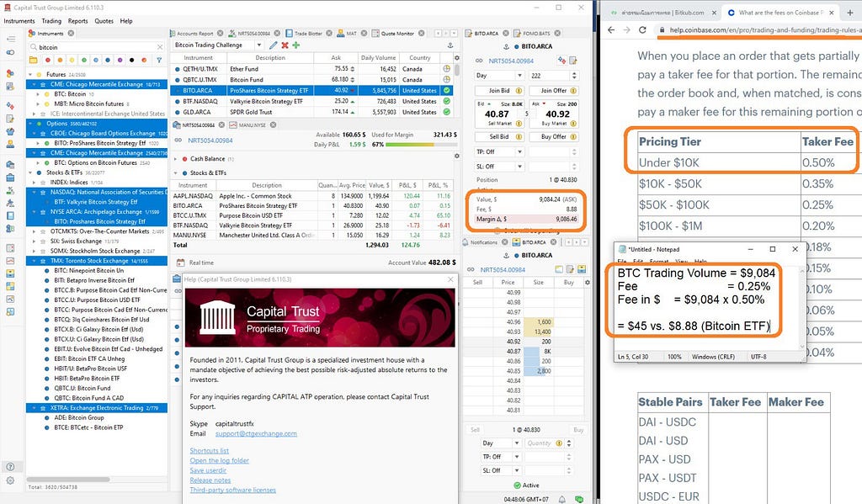Expand the BTC: Bitcoin futures node
The image size is (862, 504).
pyautogui.click(x=38, y=94)
